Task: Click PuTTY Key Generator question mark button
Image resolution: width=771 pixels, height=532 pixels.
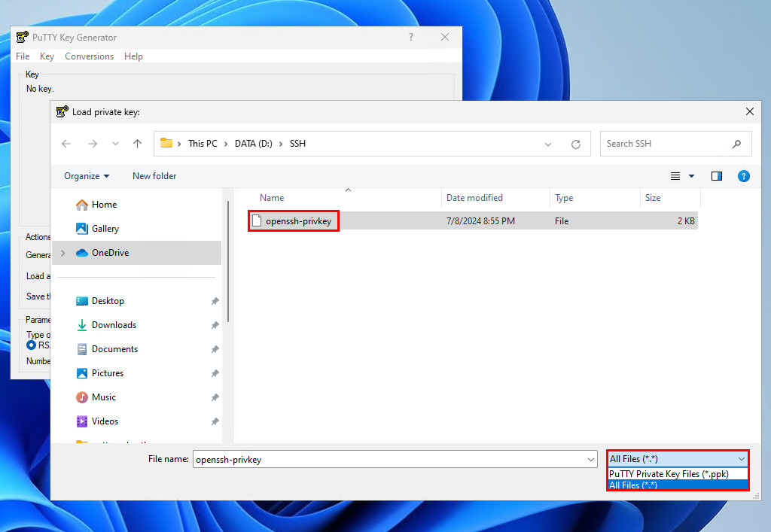Action: (411, 38)
